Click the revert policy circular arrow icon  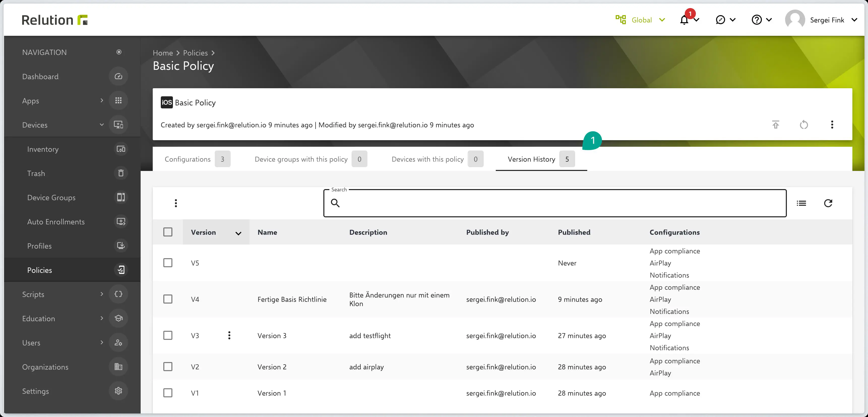(804, 125)
